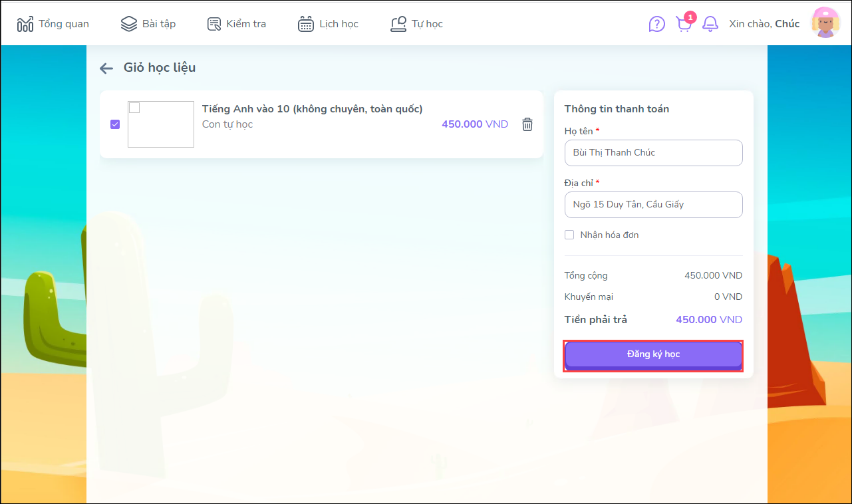The width and height of the screenshot is (852, 504).
Task: Enable the Nhận hóa đơn checkbox
Action: coord(569,235)
